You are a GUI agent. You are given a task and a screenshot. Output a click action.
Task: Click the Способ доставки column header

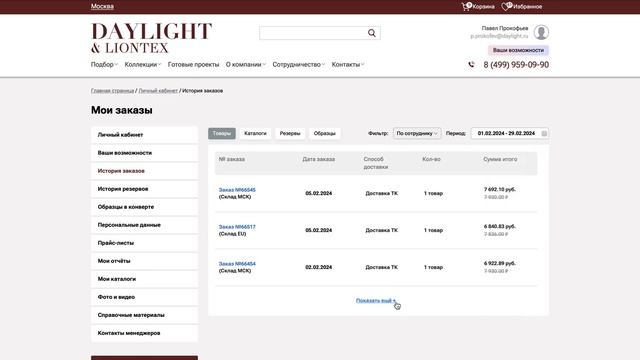click(376, 163)
